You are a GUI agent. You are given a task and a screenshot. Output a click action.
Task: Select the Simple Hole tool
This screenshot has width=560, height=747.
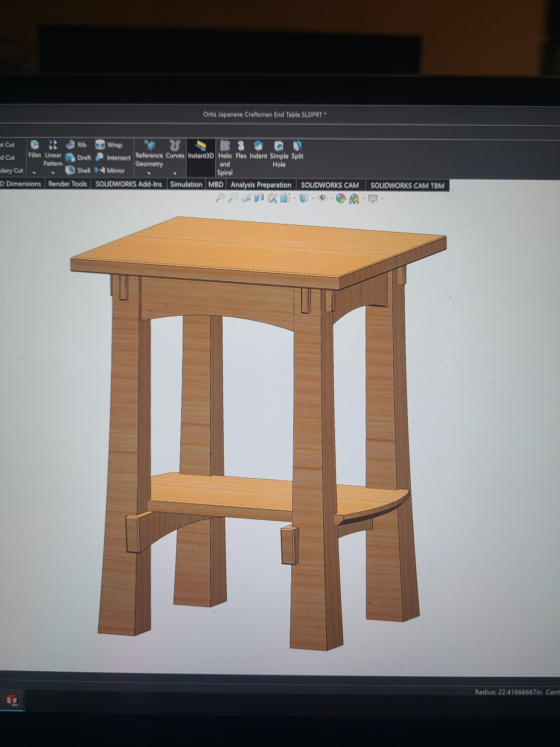click(279, 155)
